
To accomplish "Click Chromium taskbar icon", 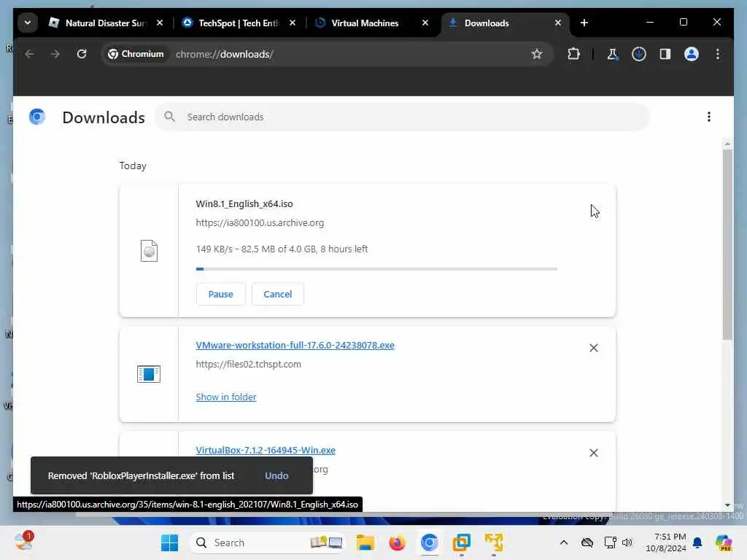I will [x=429, y=542].
